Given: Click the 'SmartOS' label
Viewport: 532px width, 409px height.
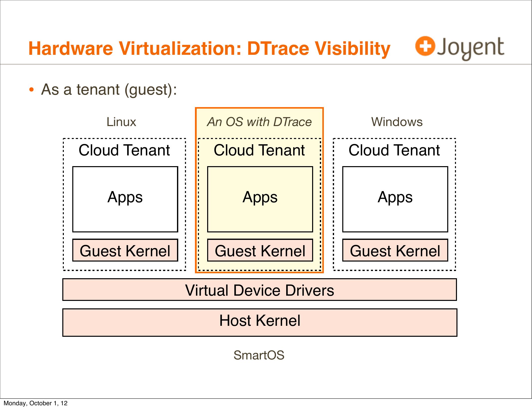Looking at the screenshot, I should click(259, 355).
